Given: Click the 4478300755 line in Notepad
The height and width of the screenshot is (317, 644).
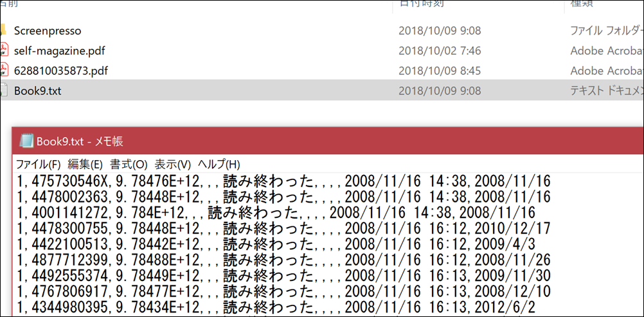Looking at the screenshot, I should pyautogui.click(x=283, y=228).
